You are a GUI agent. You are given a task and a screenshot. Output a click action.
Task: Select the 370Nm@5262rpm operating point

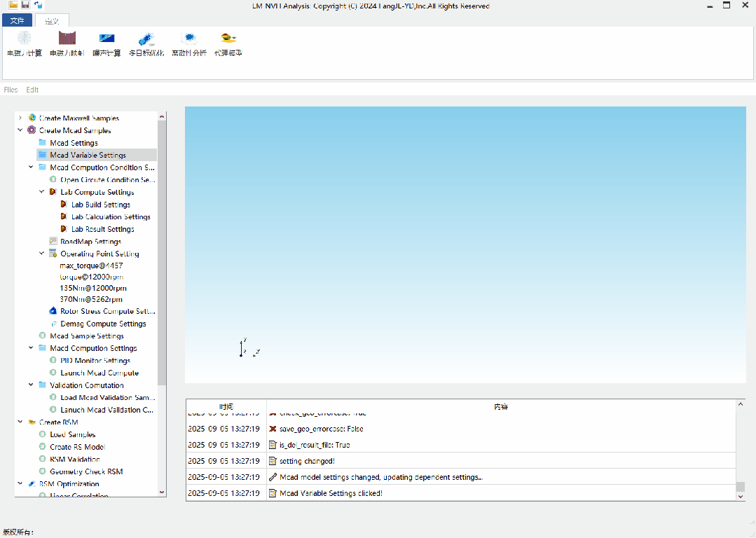[93, 299]
